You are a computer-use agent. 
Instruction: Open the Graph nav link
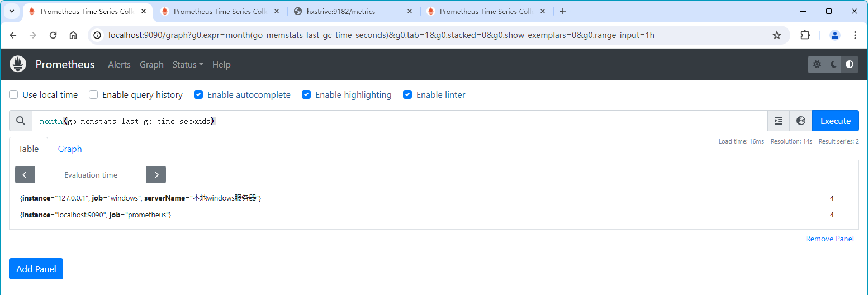click(x=151, y=64)
